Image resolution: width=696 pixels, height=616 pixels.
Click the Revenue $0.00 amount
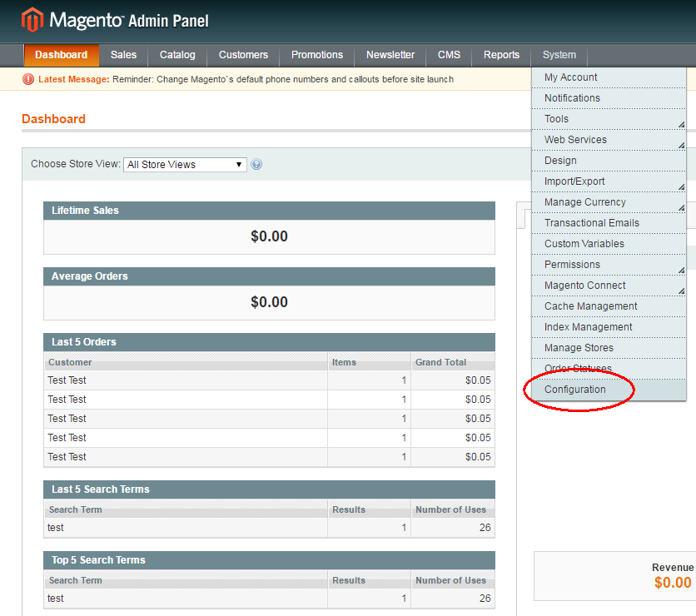[x=673, y=582]
